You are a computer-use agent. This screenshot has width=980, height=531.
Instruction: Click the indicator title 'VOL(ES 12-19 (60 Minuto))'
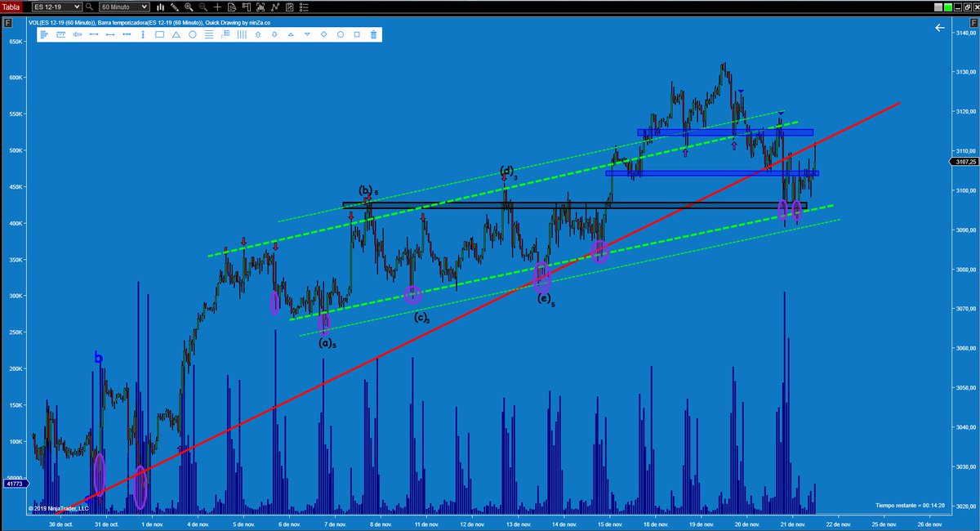[63, 23]
